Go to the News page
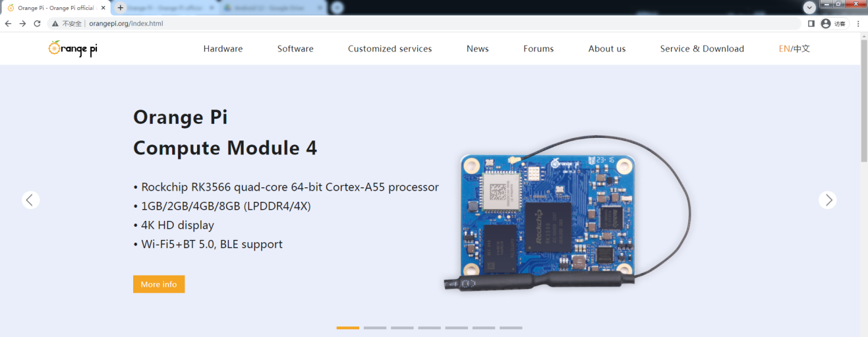 pyautogui.click(x=478, y=49)
